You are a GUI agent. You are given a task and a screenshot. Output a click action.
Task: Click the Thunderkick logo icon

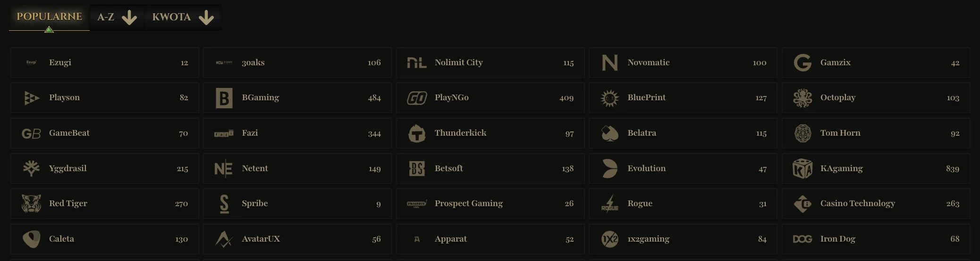(417, 133)
